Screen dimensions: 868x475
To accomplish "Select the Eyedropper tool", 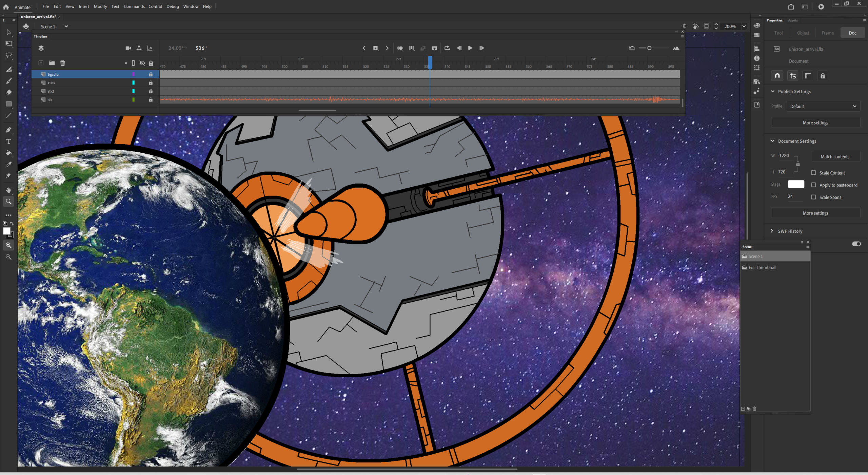I will coord(9,164).
